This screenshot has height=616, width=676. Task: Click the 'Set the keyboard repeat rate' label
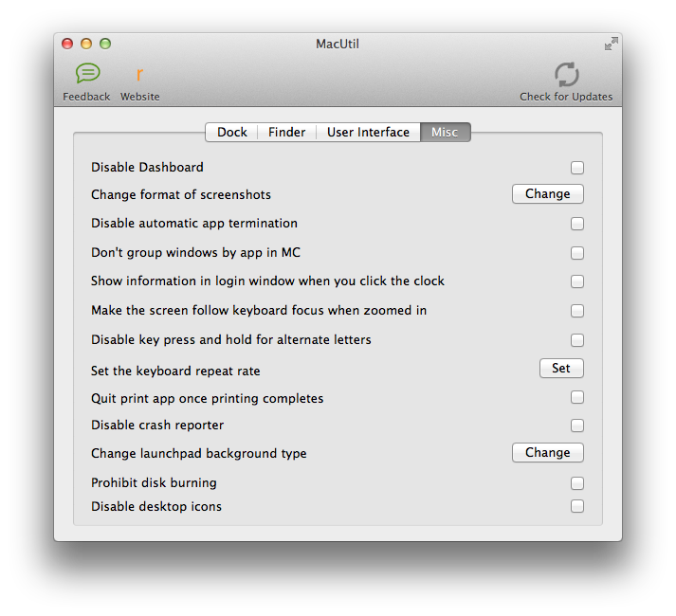click(175, 371)
